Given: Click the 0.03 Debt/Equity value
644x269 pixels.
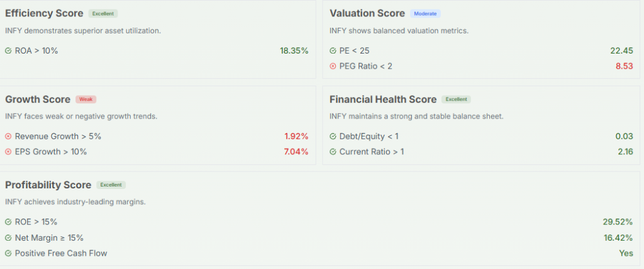Looking at the screenshot, I should click(x=625, y=137).
